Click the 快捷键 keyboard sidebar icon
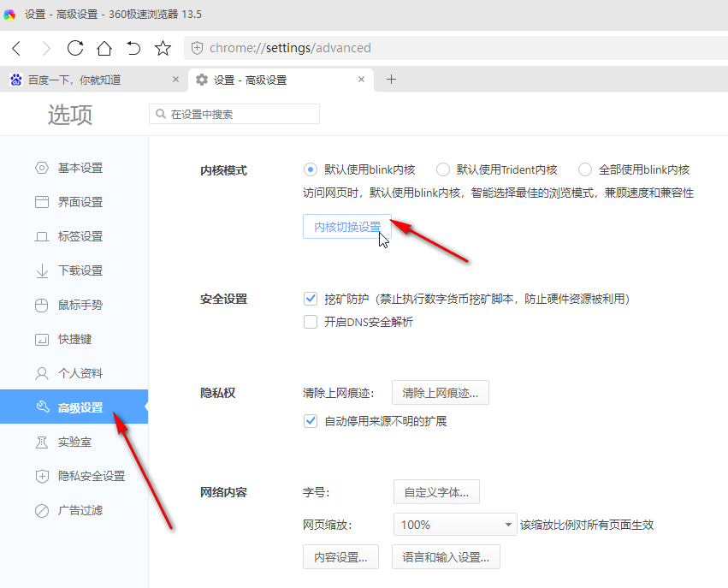This screenshot has height=588, width=728. 41,339
